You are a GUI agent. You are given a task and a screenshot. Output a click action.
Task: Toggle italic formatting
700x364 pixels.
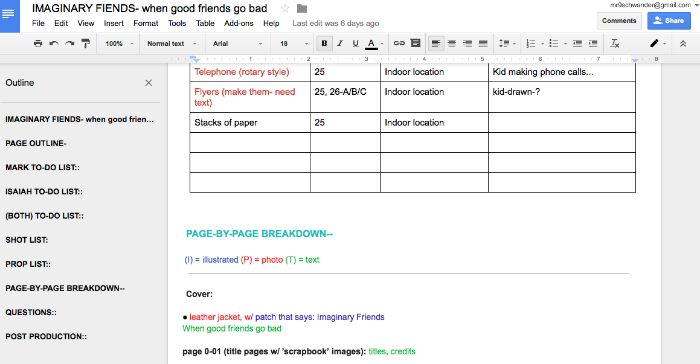[x=340, y=43]
